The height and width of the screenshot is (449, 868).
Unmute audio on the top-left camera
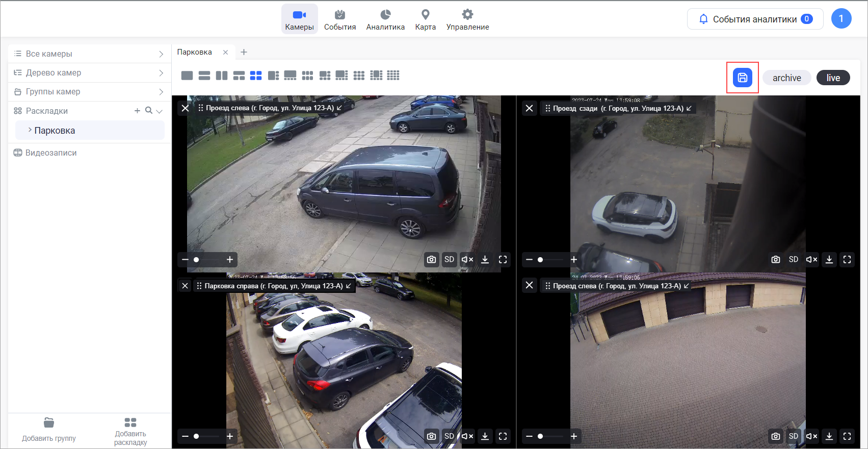click(467, 260)
